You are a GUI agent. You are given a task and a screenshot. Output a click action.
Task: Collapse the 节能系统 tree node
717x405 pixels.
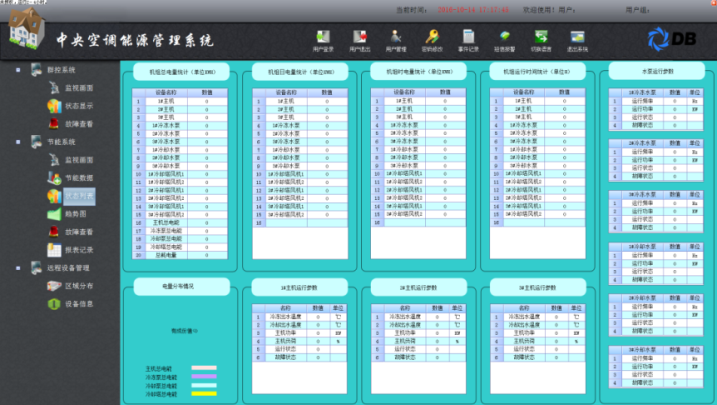point(20,142)
